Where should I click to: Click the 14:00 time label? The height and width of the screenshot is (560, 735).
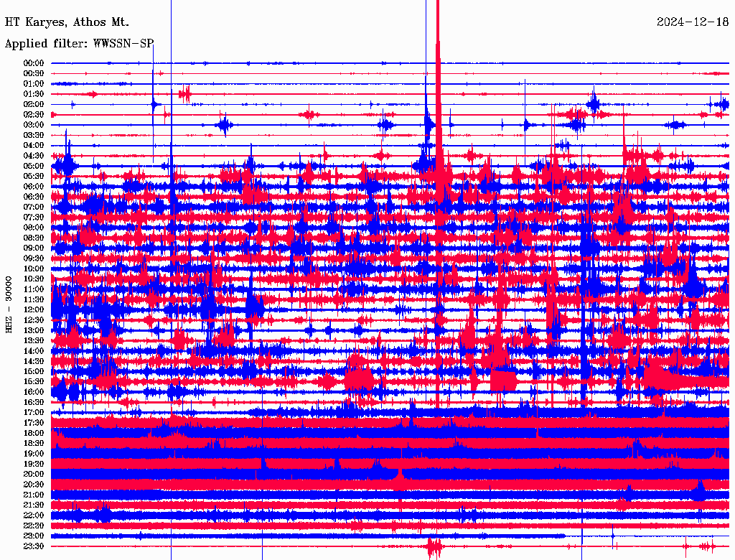point(34,351)
